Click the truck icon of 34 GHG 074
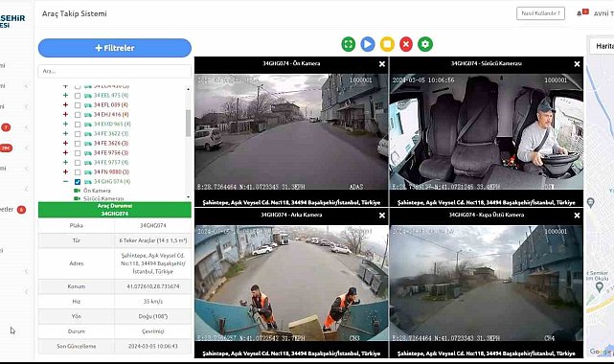 [x=88, y=182]
